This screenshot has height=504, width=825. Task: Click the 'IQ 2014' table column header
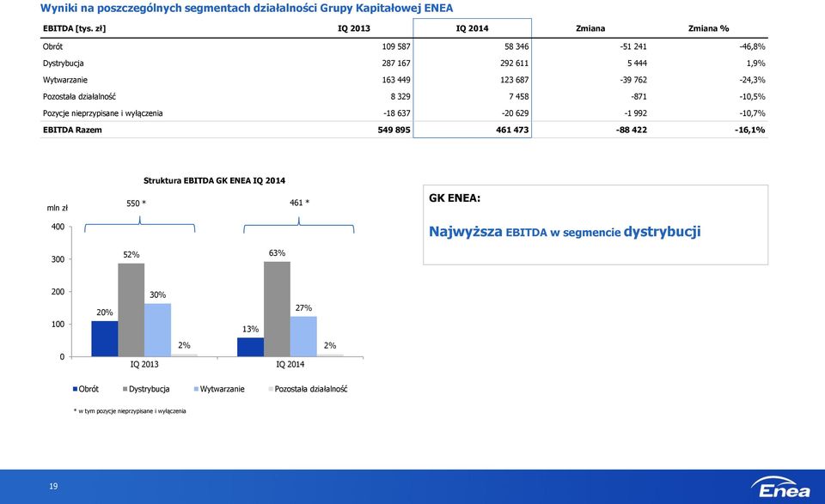pyautogui.click(x=472, y=28)
